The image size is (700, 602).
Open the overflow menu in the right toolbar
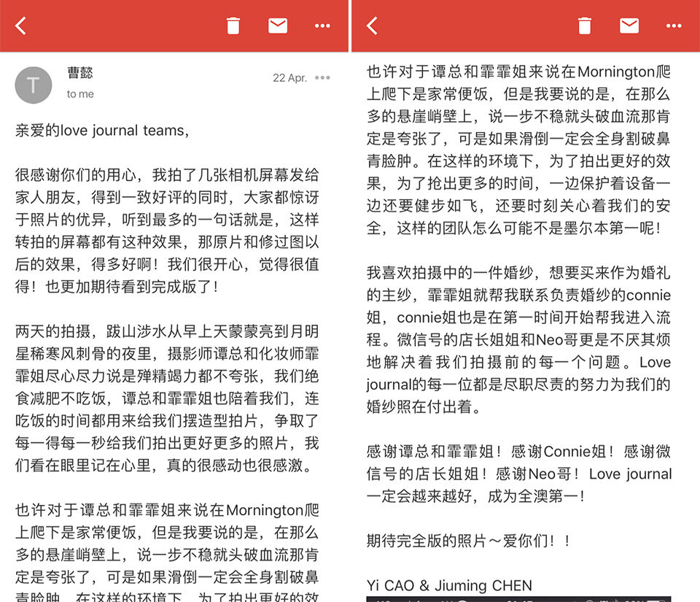pyautogui.click(x=673, y=26)
